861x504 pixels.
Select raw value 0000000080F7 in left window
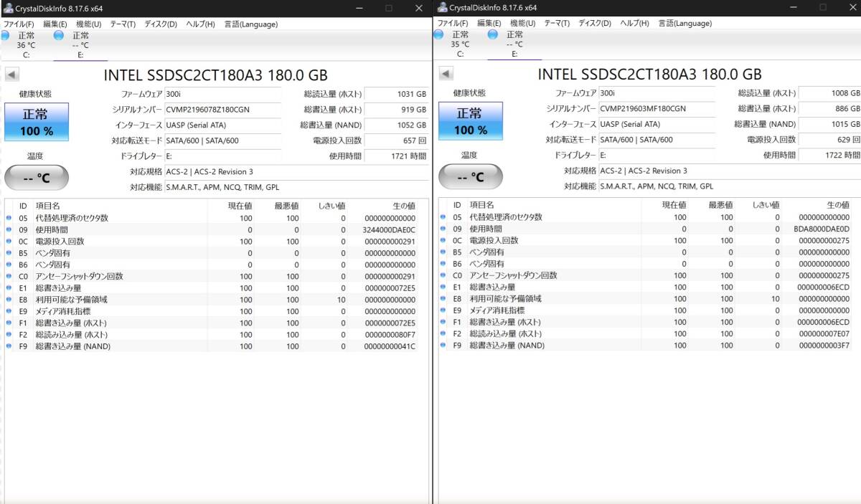pos(390,335)
